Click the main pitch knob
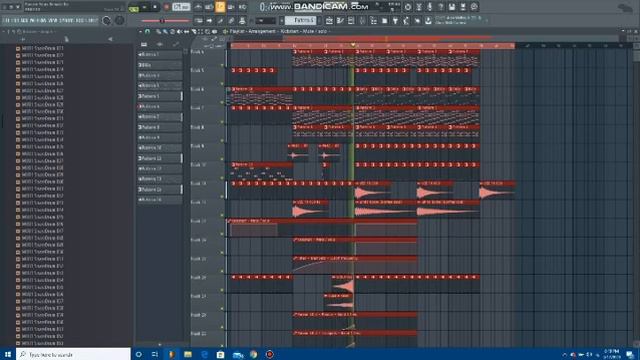Screen dimensions: 640x360 point(120,20)
